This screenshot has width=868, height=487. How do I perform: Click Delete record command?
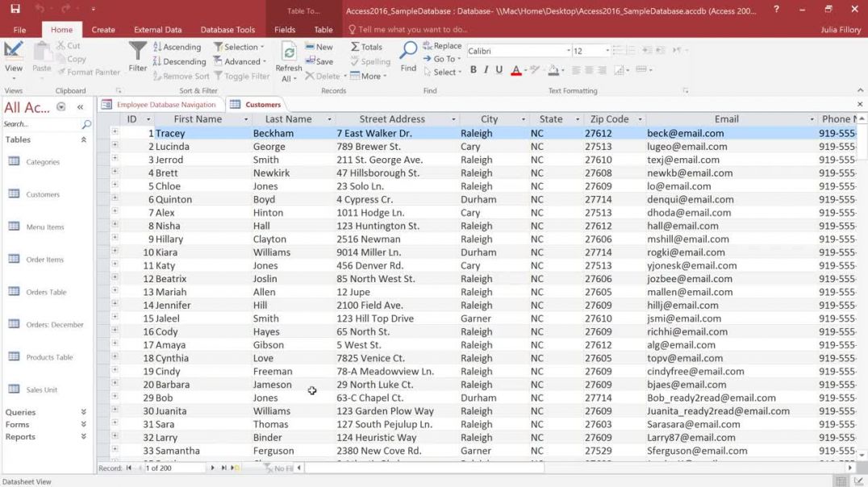click(323, 77)
